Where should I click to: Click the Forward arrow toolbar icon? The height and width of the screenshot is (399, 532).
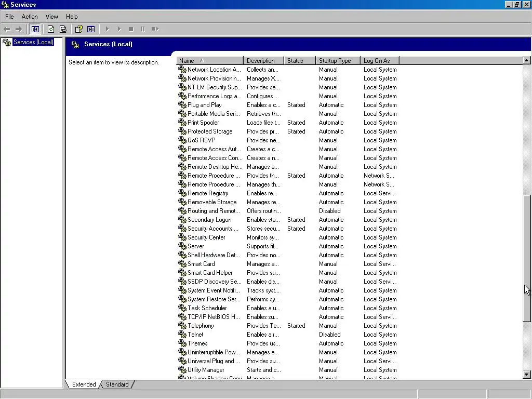[19, 29]
